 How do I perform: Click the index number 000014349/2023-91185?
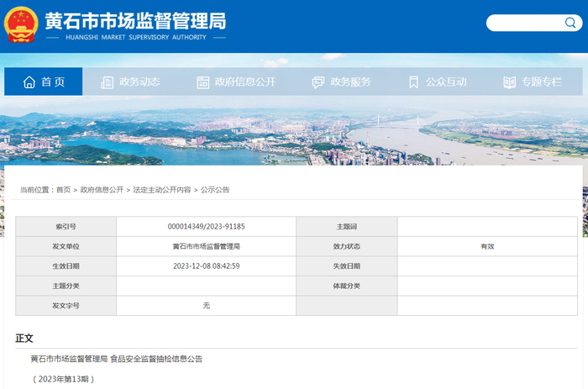[206, 227]
